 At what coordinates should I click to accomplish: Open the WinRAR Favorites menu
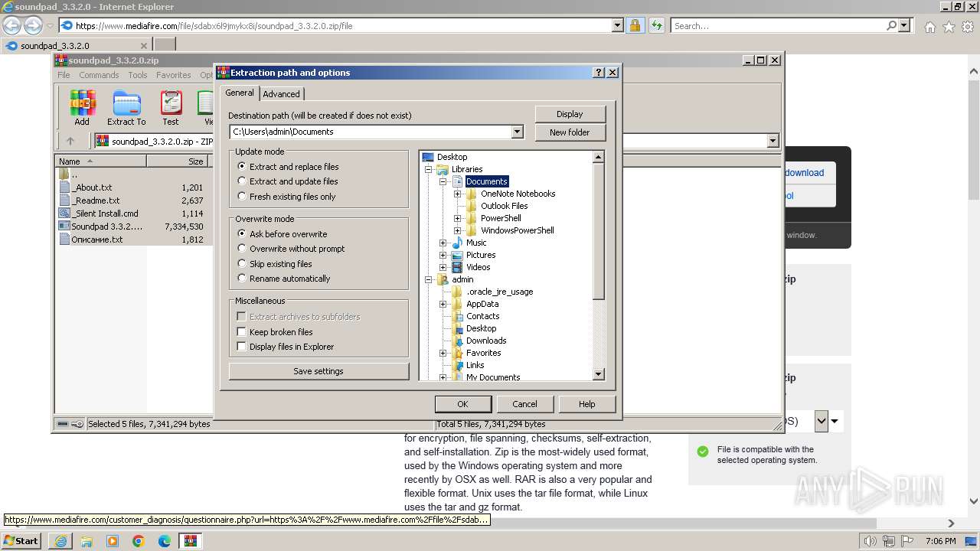pyautogui.click(x=174, y=75)
